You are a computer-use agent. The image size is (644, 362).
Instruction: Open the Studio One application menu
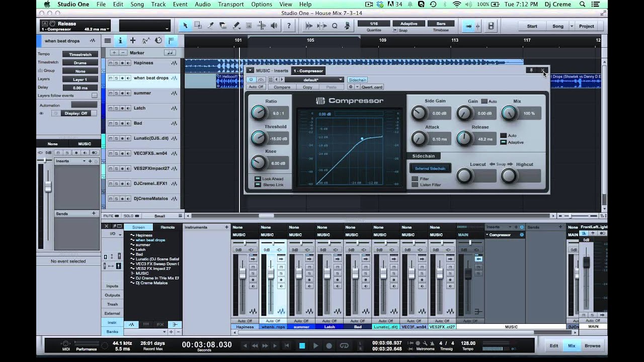click(73, 5)
